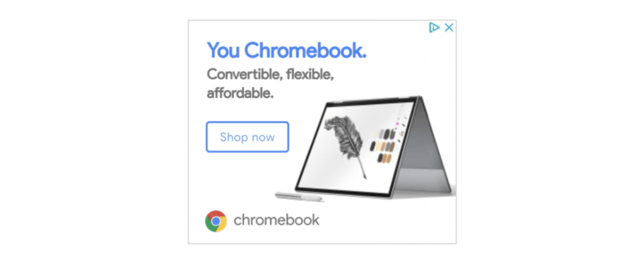Select the color swatch palette on the screen

pos(382,146)
